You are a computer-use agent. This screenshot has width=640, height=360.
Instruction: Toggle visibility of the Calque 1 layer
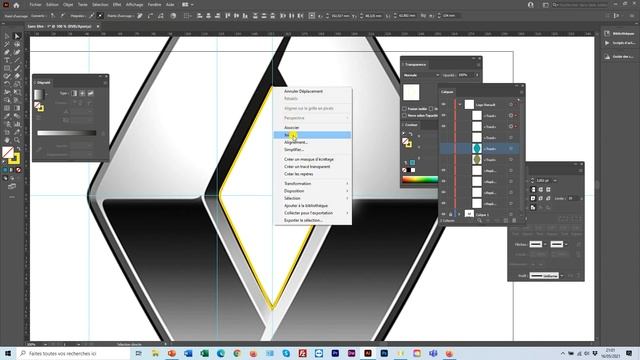[444, 214]
